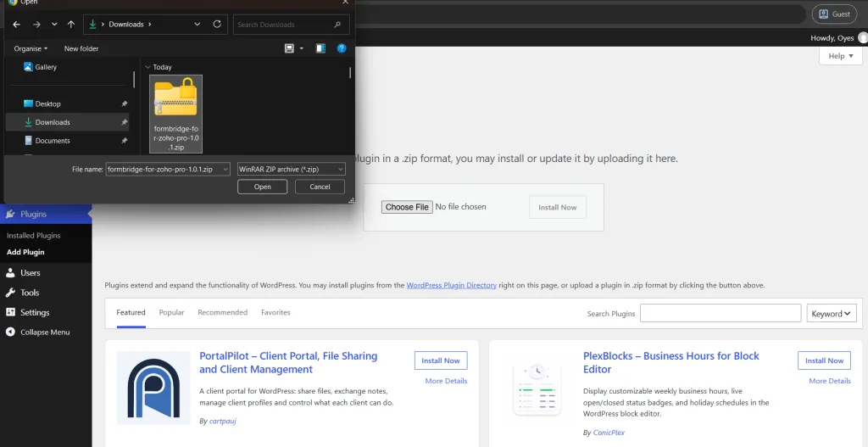Click the Users person icon

pyautogui.click(x=10, y=273)
